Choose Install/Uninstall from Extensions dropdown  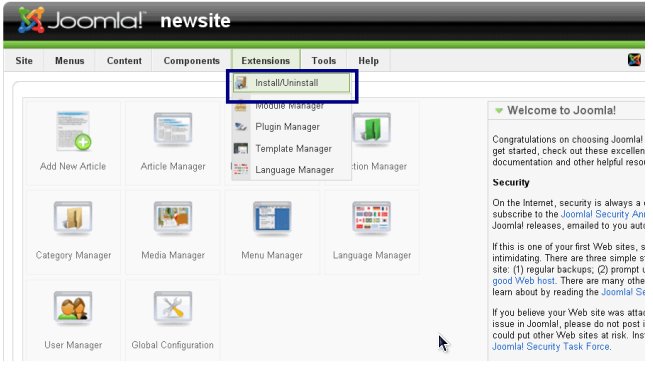coord(292,83)
